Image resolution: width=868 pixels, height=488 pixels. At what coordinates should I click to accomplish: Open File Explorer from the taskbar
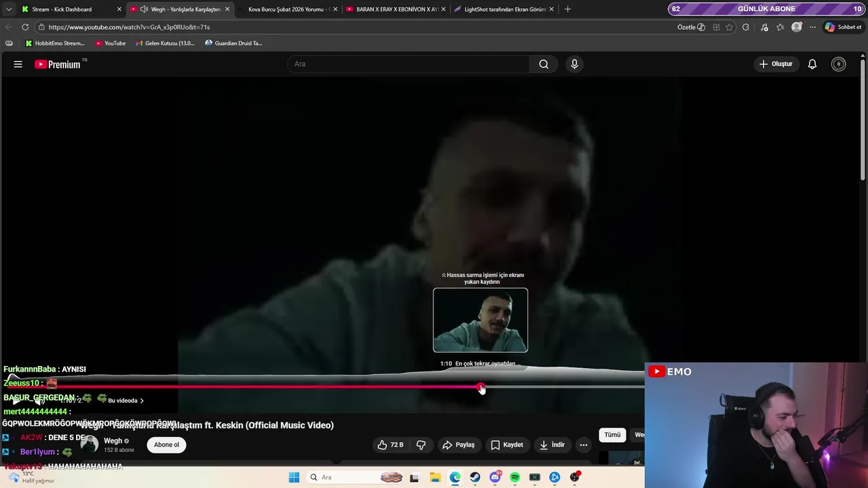pos(435,477)
